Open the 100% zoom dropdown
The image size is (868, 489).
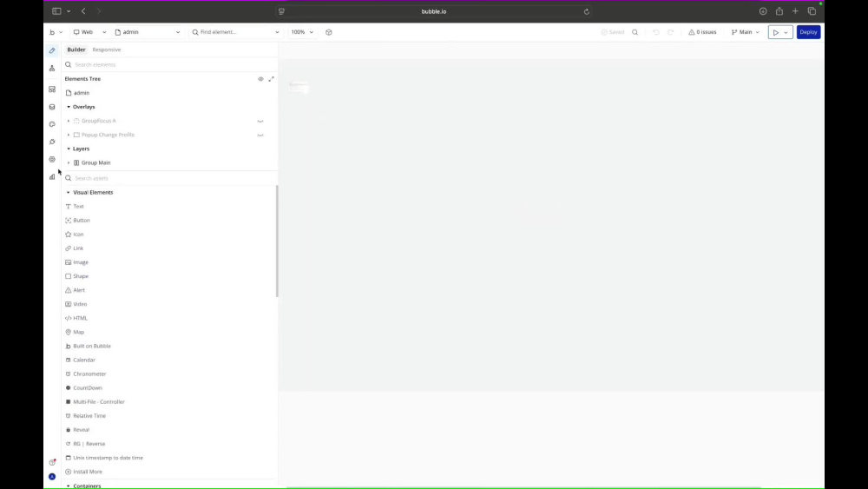coord(302,32)
